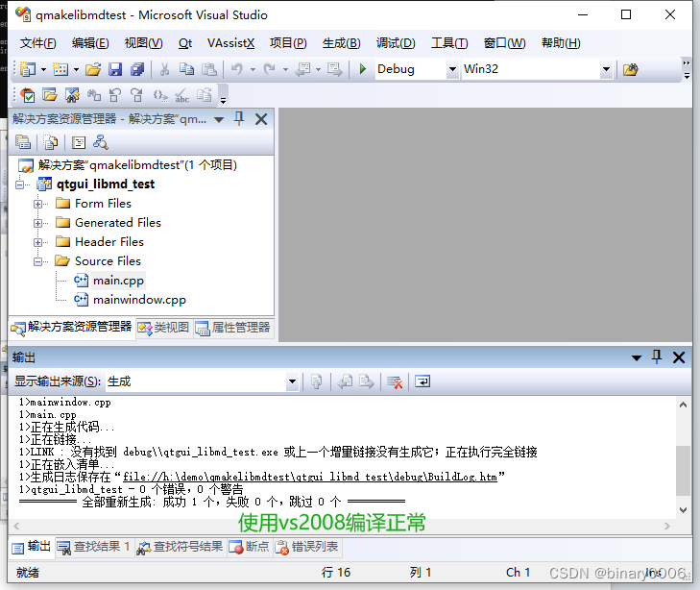Click the VAssistX find references binoculars icon
Image resolution: width=700 pixels, height=590 pixels.
pyautogui.click(x=94, y=95)
